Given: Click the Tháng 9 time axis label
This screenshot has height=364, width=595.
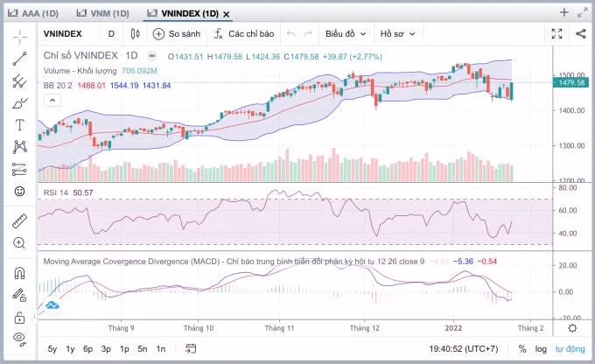Looking at the screenshot, I should click(121, 328).
